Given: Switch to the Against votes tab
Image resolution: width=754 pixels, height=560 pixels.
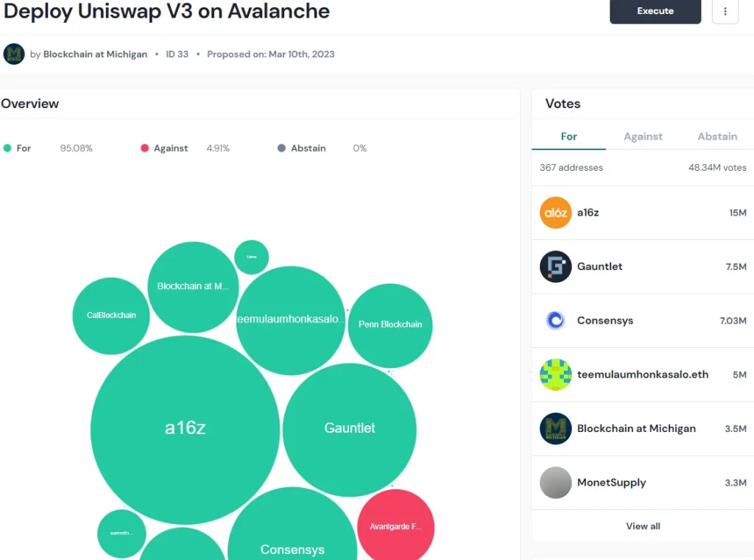Looking at the screenshot, I should [x=643, y=137].
